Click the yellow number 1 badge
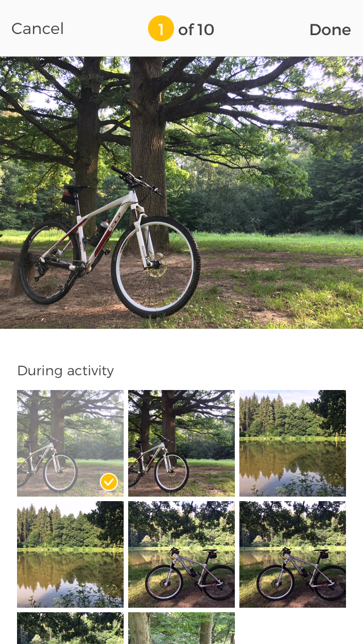 pos(161,29)
